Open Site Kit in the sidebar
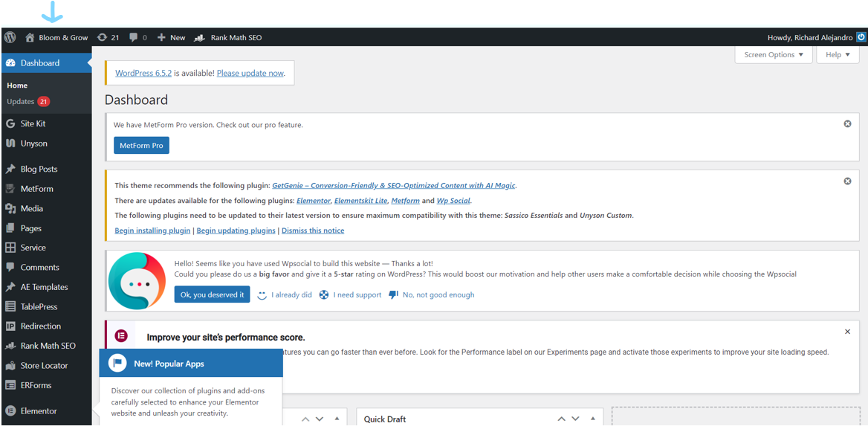 [x=33, y=123]
